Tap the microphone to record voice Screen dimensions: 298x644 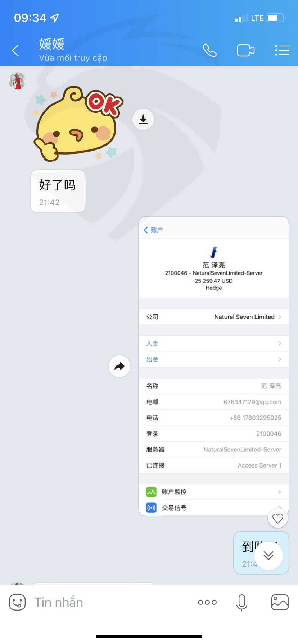point(242,602)
